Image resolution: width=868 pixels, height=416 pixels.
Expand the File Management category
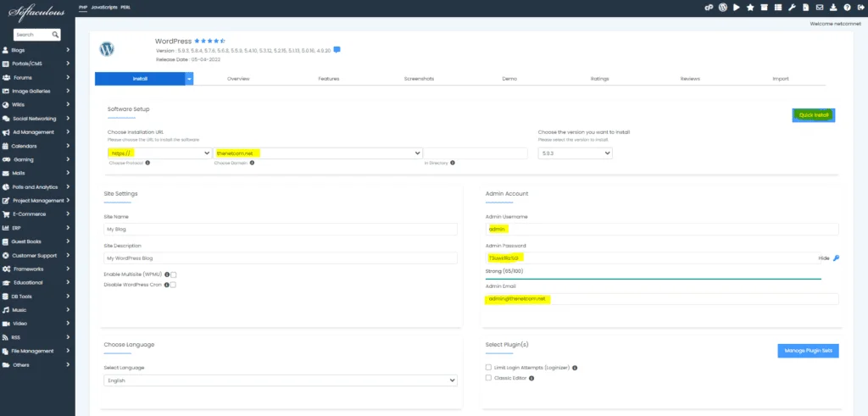coord(68,351)
